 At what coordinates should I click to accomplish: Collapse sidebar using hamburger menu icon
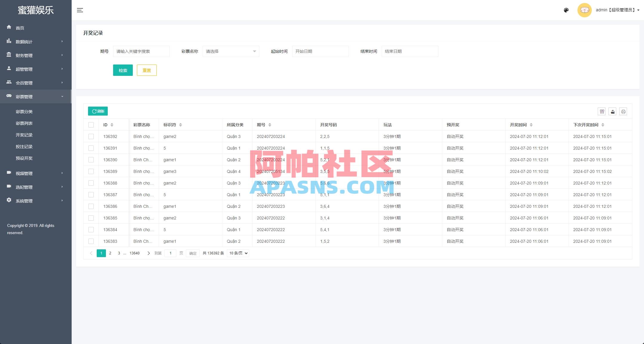tap(80, 10)
